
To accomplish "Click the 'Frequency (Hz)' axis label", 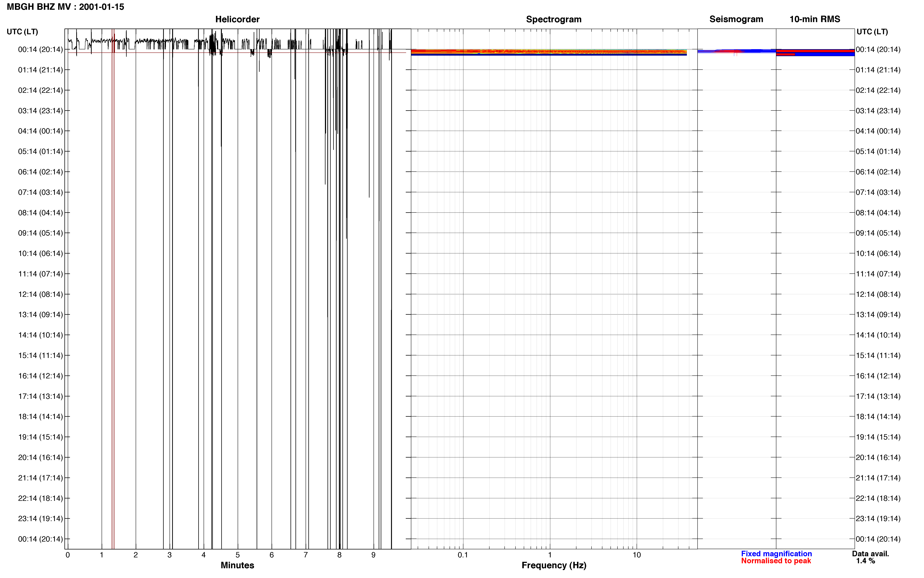I will [x=554, y=565].
